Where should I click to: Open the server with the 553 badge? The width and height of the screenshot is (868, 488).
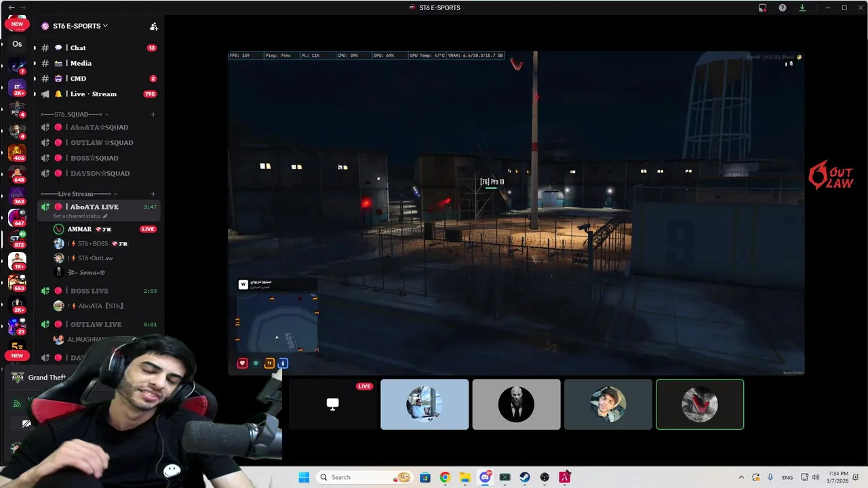(17, 283)
